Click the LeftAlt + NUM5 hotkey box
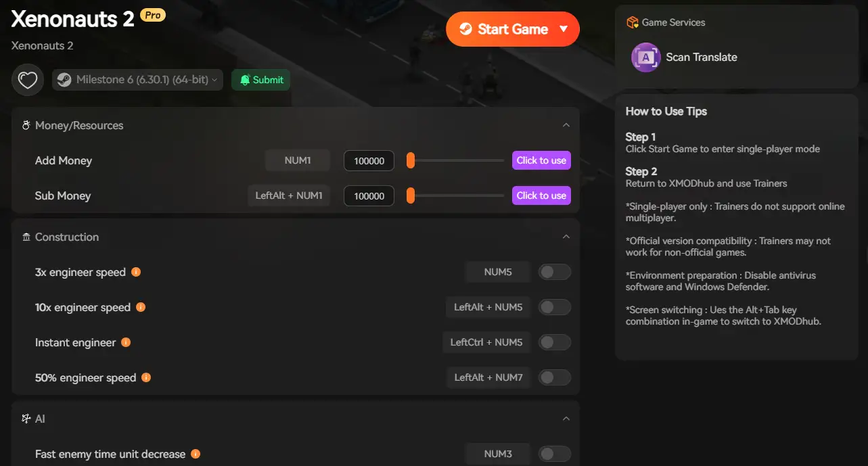 point(488,307)
